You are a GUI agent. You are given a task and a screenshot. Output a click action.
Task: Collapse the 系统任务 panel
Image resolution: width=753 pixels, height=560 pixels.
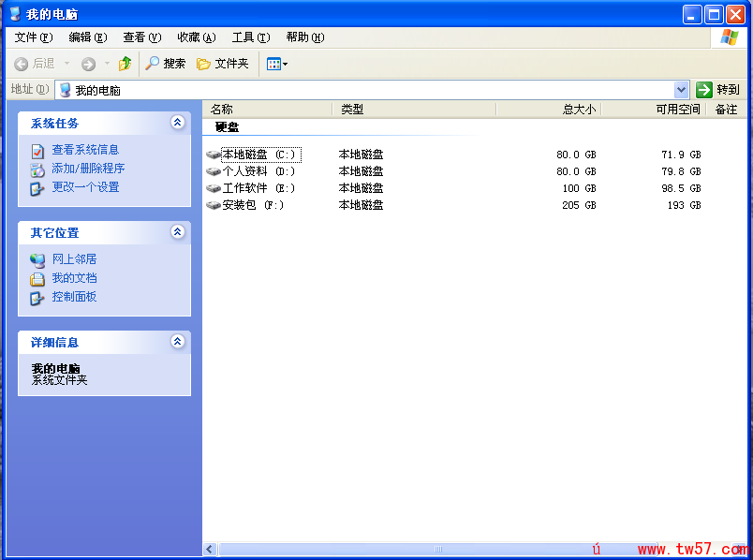177,123
